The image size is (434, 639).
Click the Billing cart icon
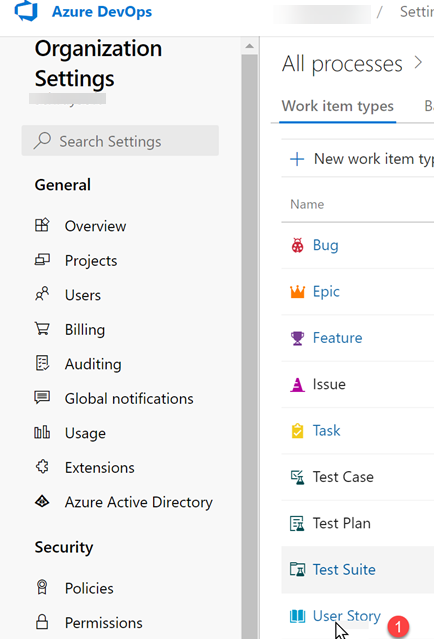click(x=42, y=328)
